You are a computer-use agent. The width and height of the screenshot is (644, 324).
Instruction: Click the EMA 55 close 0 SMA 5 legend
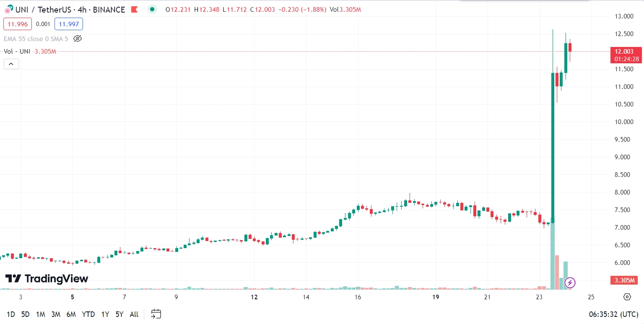click(36, 39)
